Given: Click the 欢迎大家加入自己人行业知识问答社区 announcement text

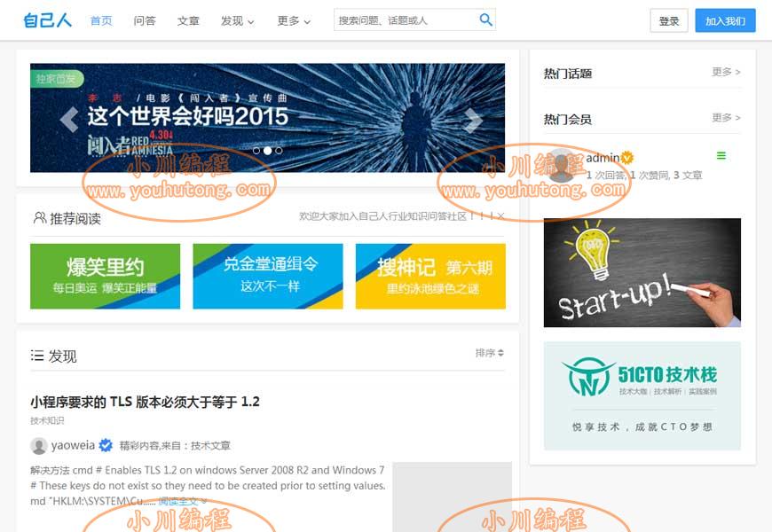Looking at the screenshot, I should [x=396, y=216].
